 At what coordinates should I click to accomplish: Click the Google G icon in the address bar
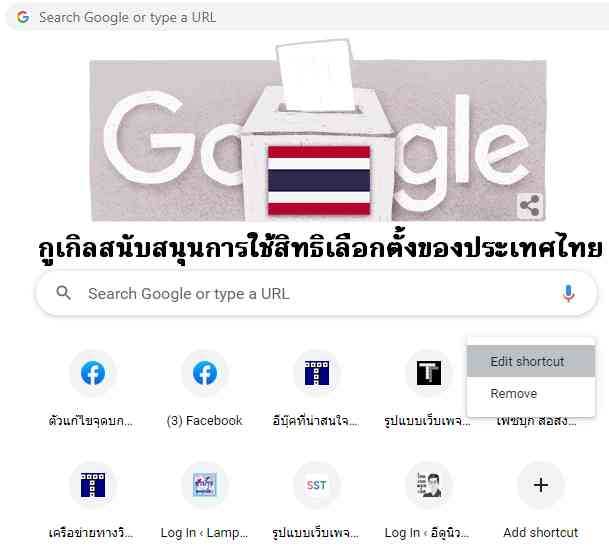coord(23,17)
